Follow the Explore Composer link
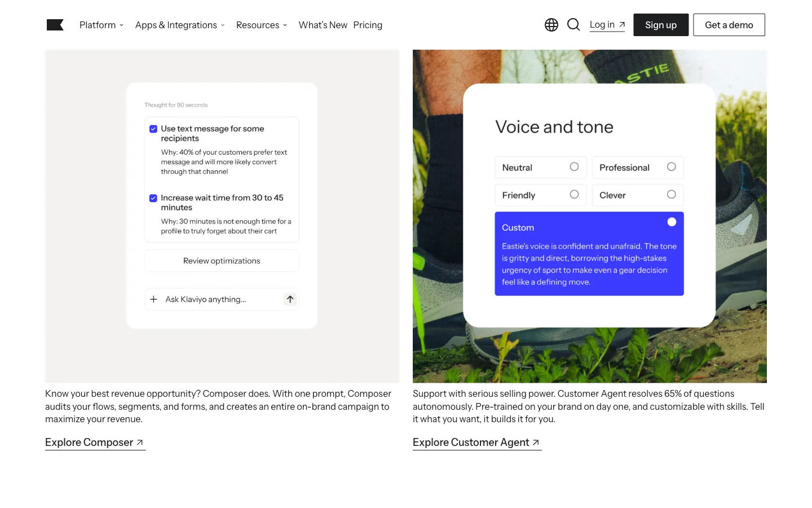The width and height of the screenshot is (812, 508). [x=95, y=443]
